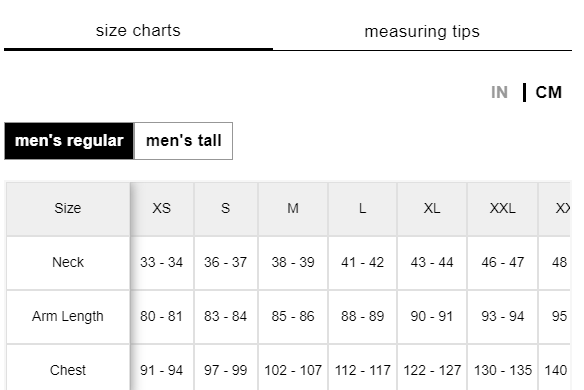The image size is (584, 390).
Task: Open the size charts tab
Action: 138,31
